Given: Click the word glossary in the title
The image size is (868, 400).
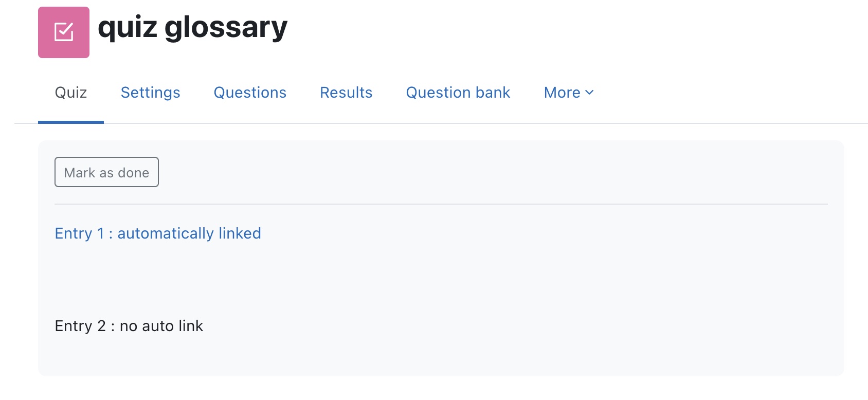Looking at the screenshot, I should click(226, 28).
